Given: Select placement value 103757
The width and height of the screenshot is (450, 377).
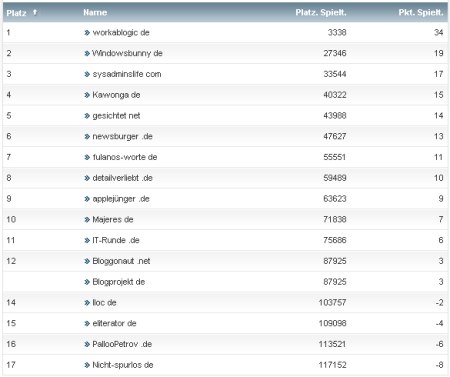Looking at the screenshot, I should tap(332, 303).
